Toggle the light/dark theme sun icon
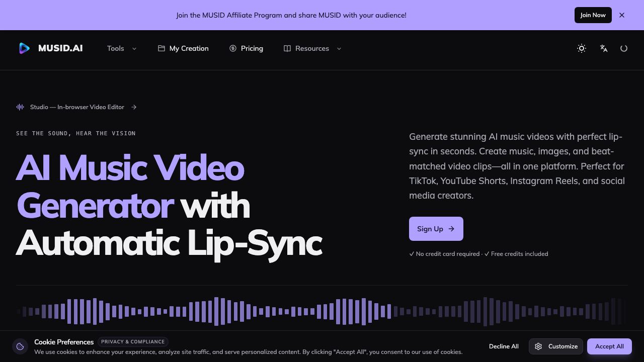 [x=582, y=48]
